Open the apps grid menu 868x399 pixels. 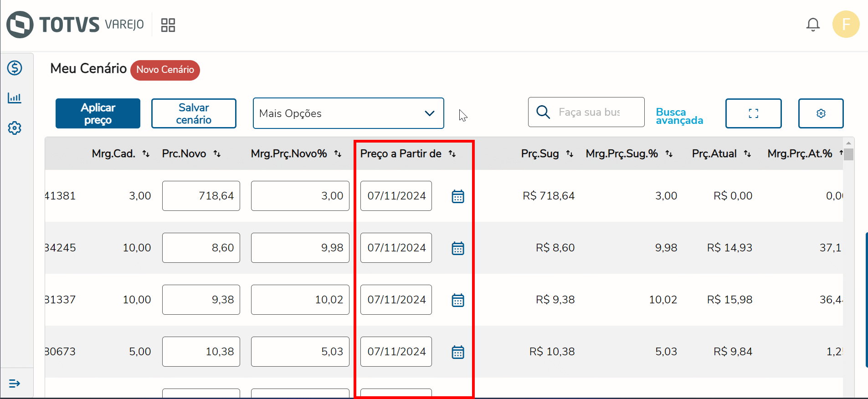pyautogui.click(x=168, y=25)
